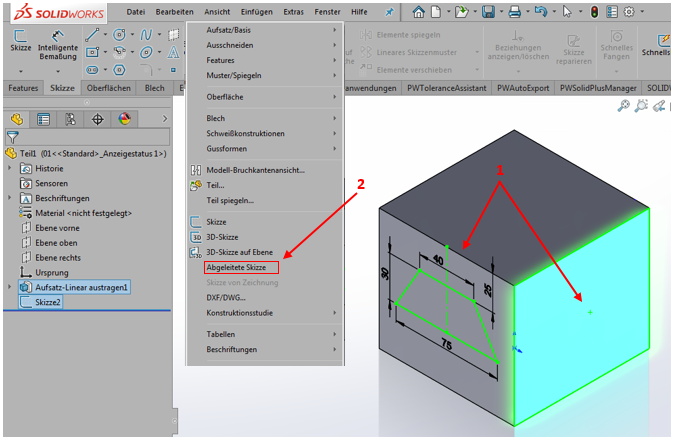The image size is (673, 439).
Task: Expand the Beschriftungen tree node
Action: point(10,198)
